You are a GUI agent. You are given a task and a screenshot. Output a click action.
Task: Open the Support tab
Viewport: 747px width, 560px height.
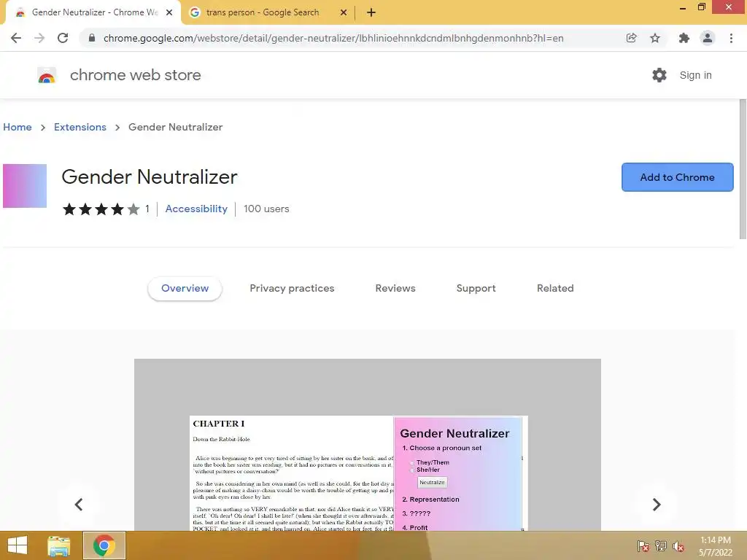476,288
